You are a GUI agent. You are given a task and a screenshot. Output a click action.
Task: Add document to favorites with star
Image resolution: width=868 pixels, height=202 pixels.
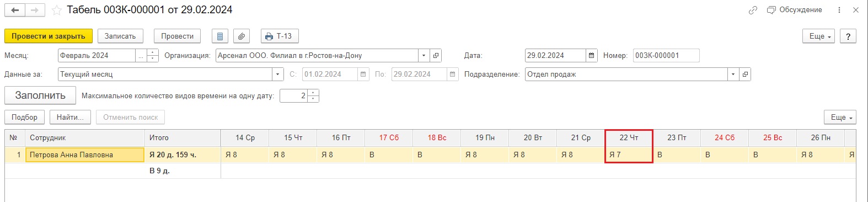point(56,10)
